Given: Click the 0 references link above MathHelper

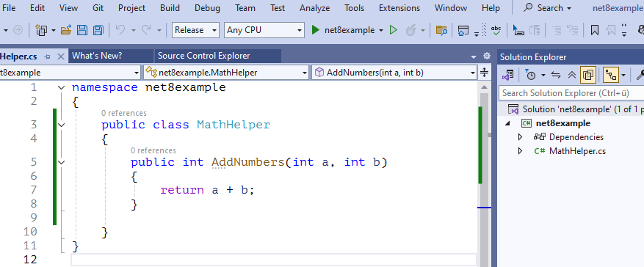Looking at the screenshot, I should click(x=124, y=113).
